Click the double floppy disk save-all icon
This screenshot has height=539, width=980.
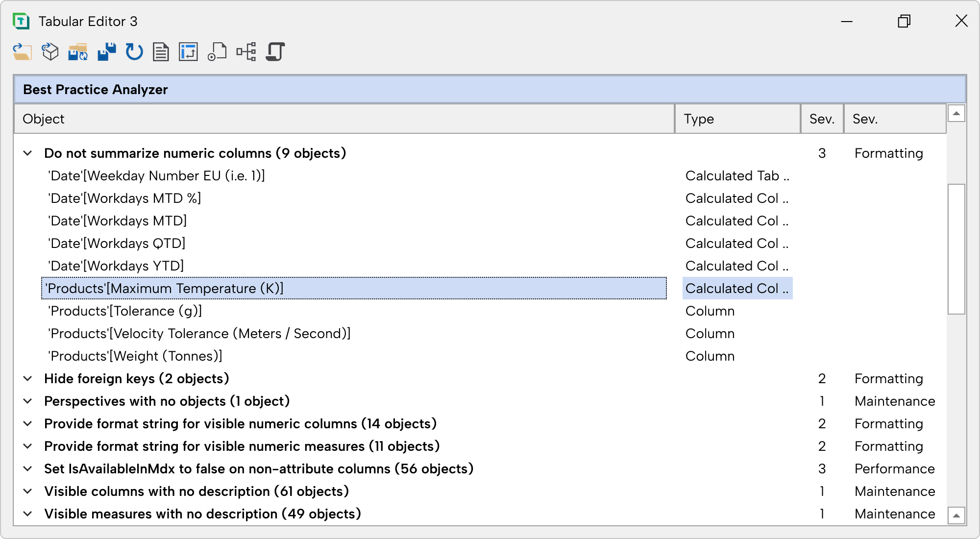tap(106, 51)
